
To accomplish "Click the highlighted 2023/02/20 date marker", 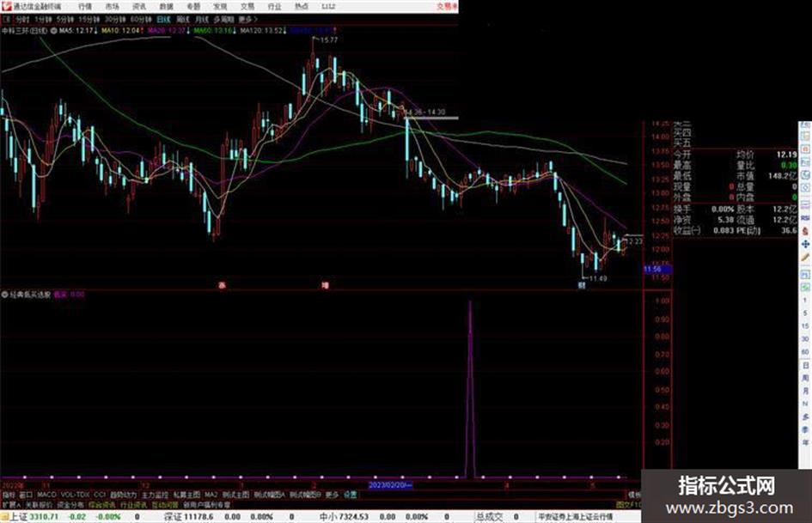I will 390,486.
